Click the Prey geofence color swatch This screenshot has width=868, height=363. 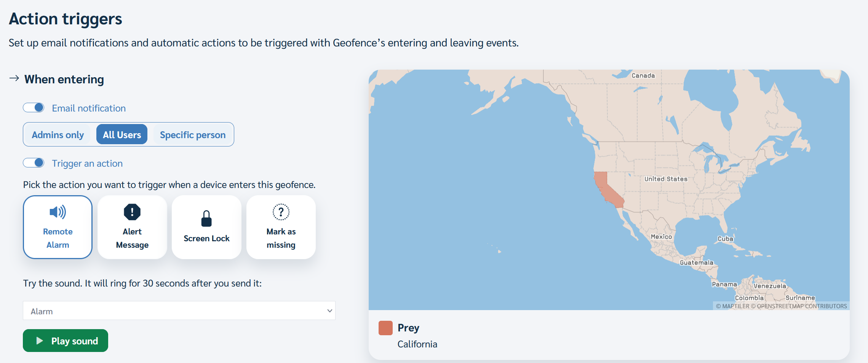385,328
